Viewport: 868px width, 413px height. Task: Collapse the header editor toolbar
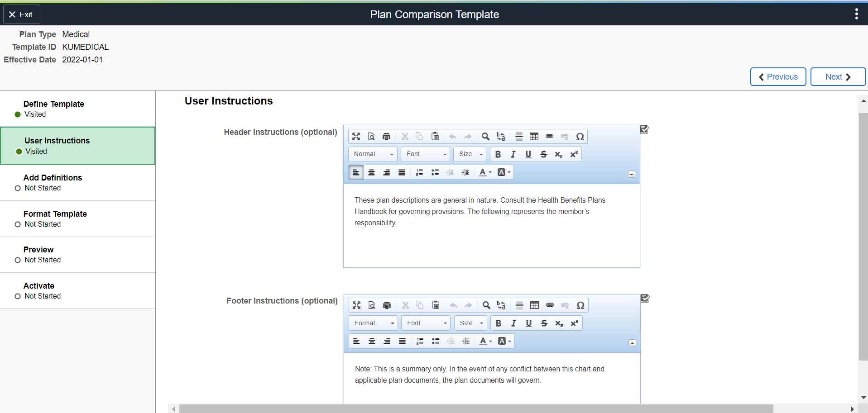pos(632,174)
